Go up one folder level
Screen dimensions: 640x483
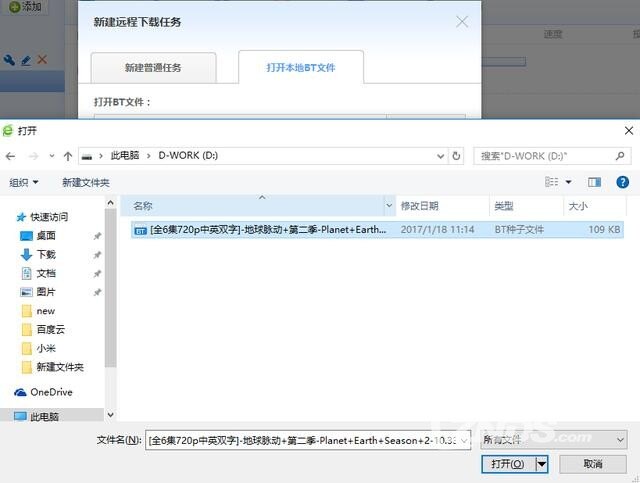[68, 156]
